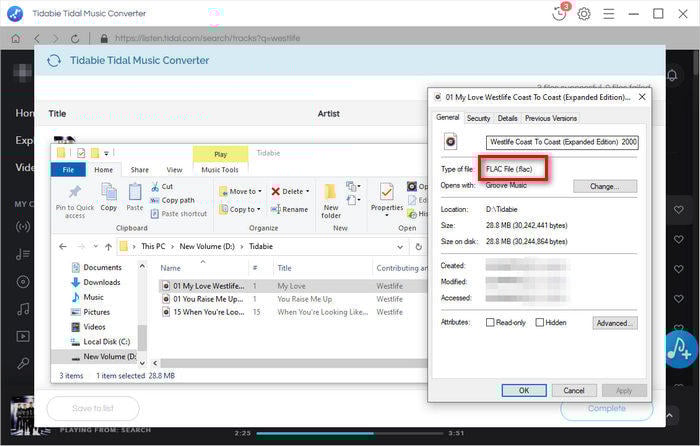Click the file name field in properties
Screen dimensions: 700x446
point(562,142)
